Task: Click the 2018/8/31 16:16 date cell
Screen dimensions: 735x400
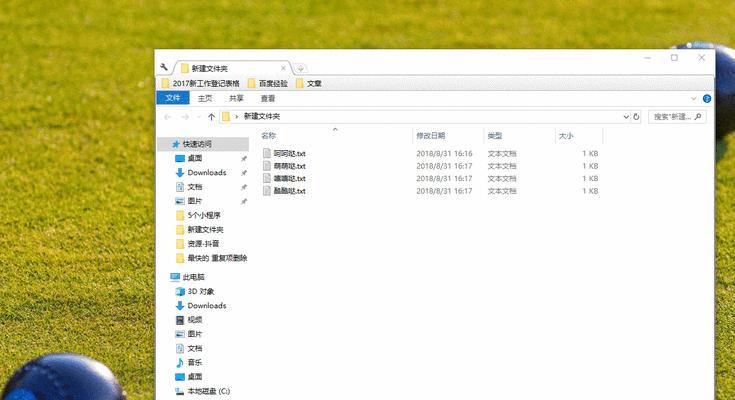Action: 444,153
